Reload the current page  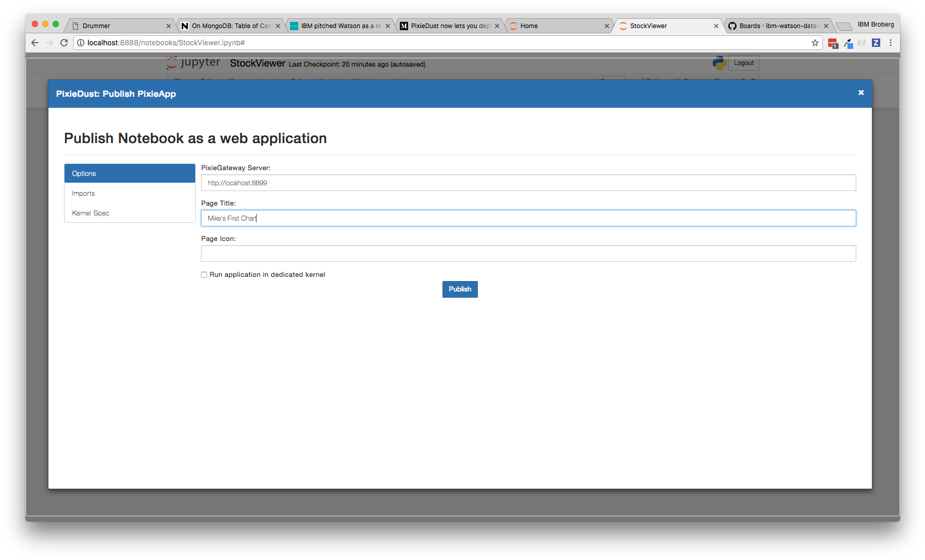tap(64, 43)
